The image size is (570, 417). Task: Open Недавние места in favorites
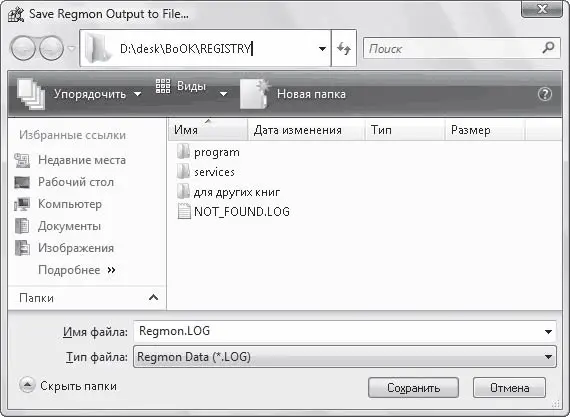(x=71, y=160)
